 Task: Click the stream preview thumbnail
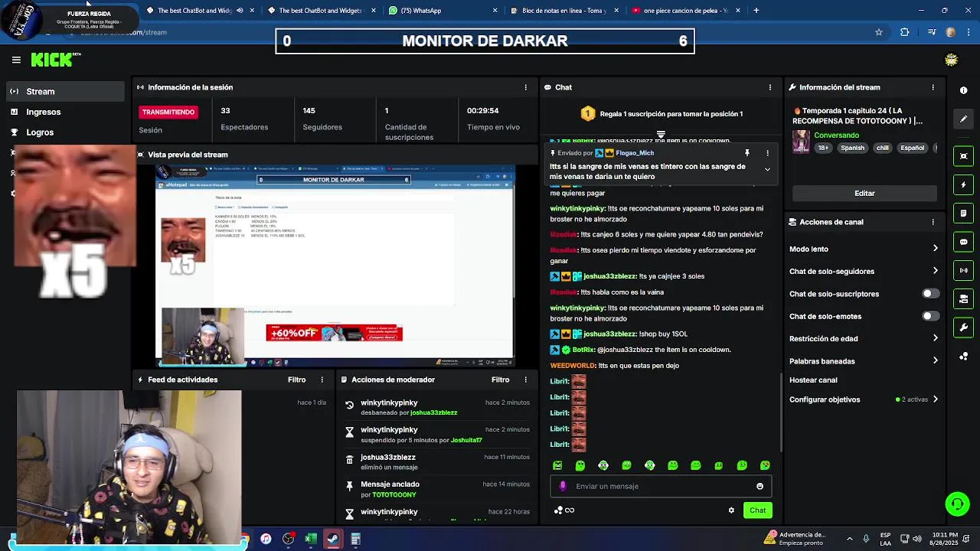click(335, 266)
